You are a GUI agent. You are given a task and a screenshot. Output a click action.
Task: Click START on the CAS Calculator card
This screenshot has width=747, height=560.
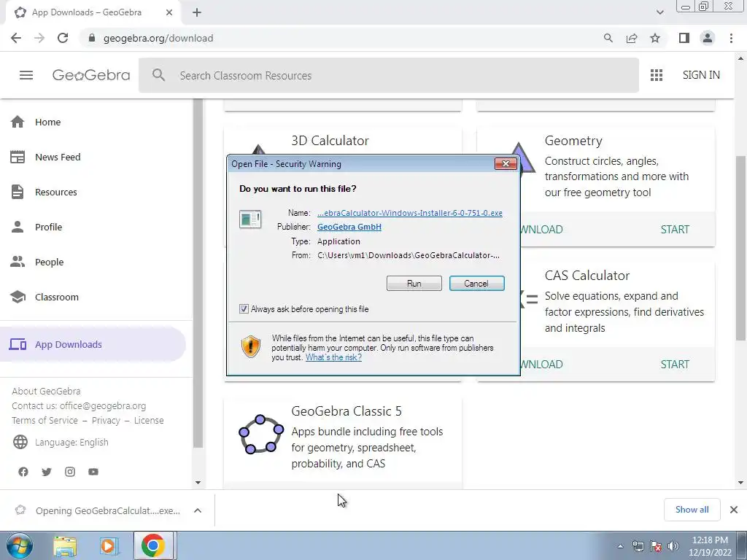(675, 365)
